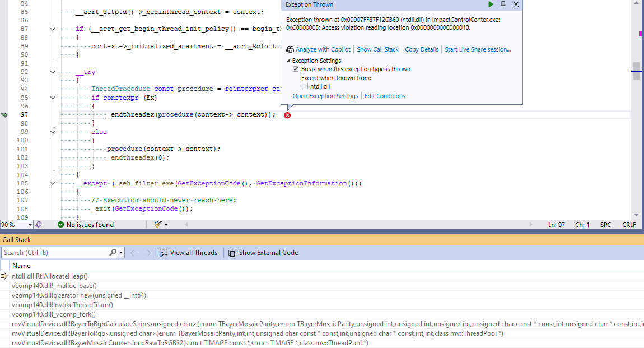Screen dimensions: 644x348
Task: Click the health indicator icon beside zoom
Action: click(x=39, y=225)
